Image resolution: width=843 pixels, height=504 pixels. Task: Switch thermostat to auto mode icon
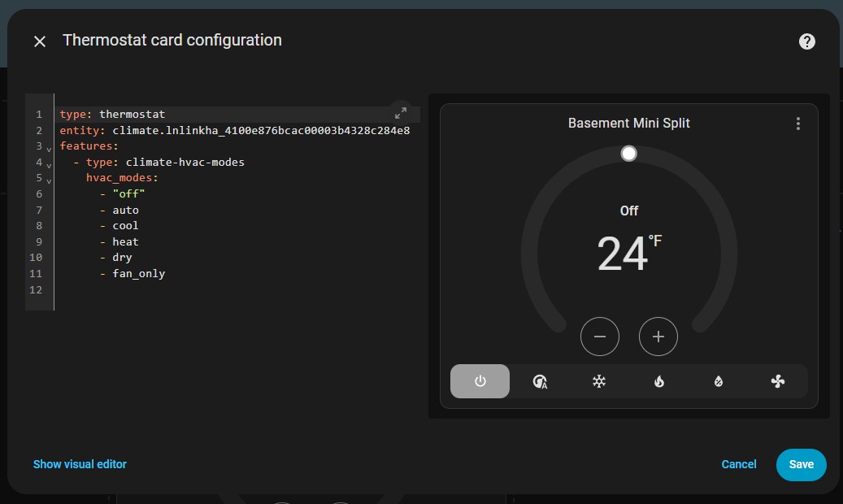coord(540,381)
